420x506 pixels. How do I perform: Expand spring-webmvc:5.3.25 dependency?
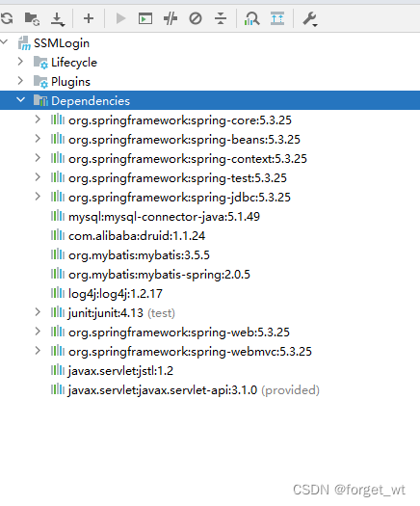point(38,351)
